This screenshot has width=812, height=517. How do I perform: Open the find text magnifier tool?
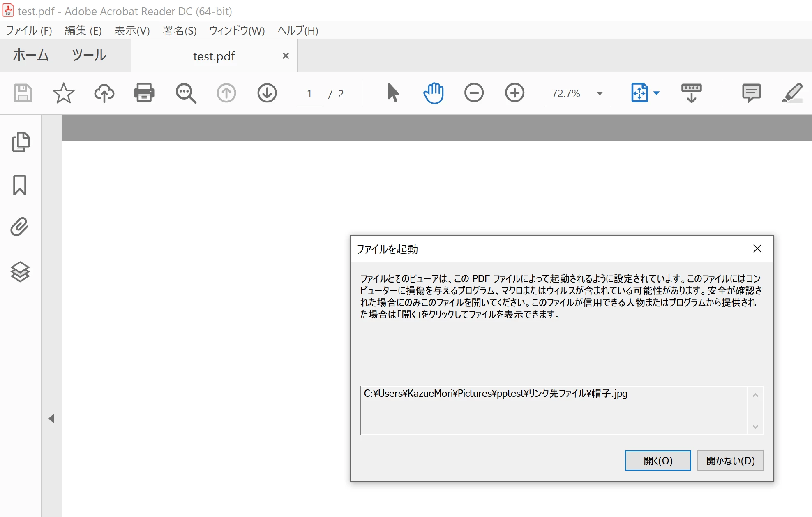pos(186,93)
